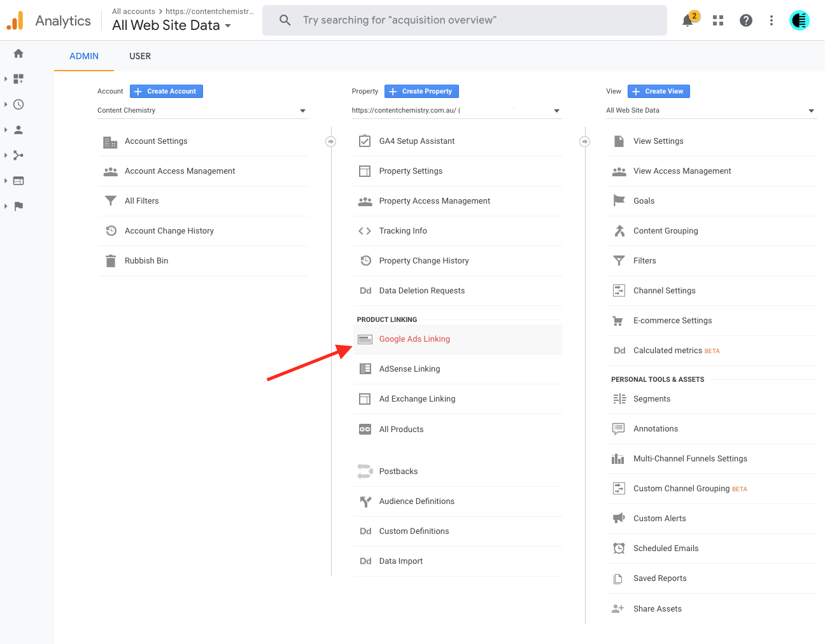
Task: Open Data Deletion Requests
Action: tap(458, 291)
